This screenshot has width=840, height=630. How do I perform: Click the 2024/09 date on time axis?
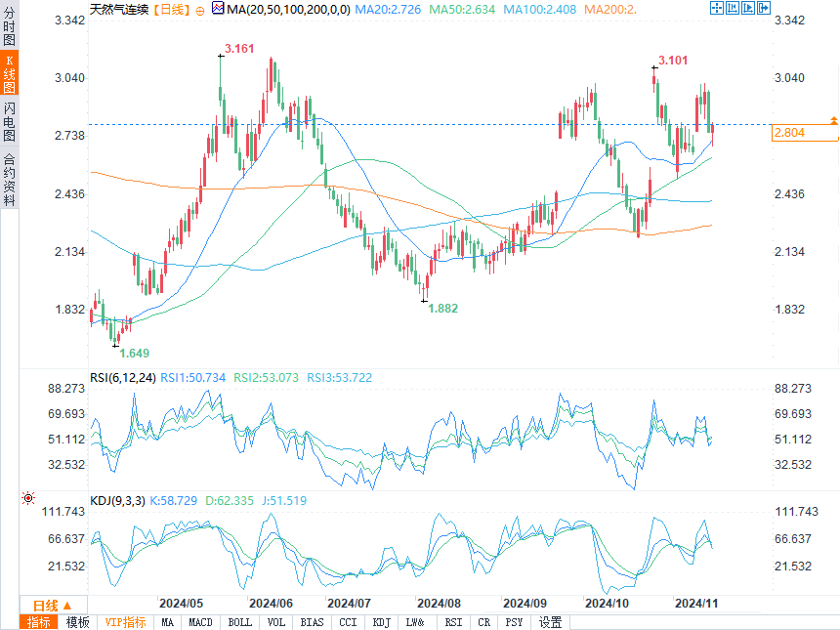pyautogui.click(x=525, y=604)
